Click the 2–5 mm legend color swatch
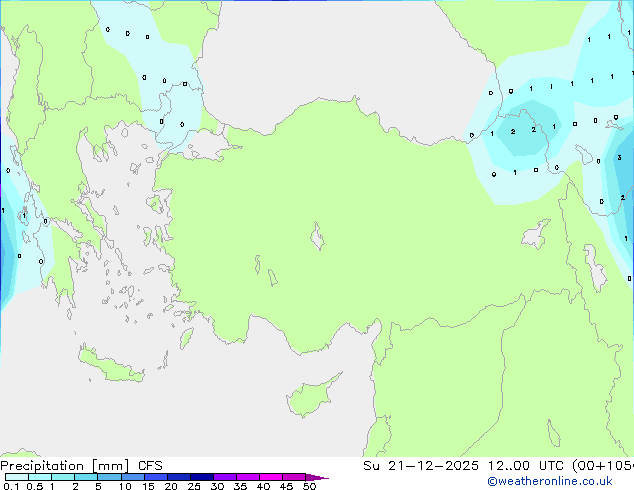The height and width of the screenshot is (490, 634). pyautogui.click(x=86, y=477)
